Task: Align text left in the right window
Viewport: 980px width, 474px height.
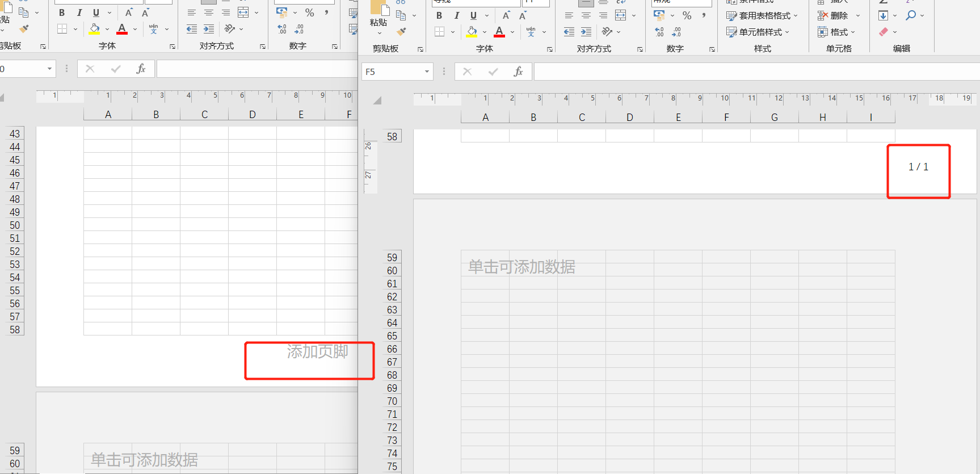Action: [569, 16]
